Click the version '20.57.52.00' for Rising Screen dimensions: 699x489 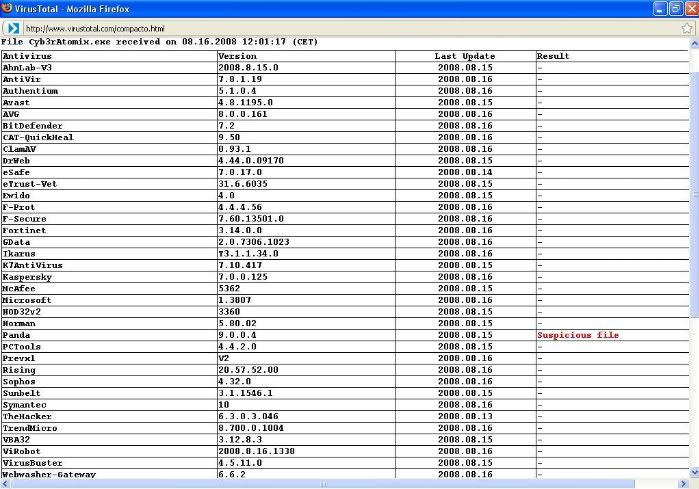(248, 370)
